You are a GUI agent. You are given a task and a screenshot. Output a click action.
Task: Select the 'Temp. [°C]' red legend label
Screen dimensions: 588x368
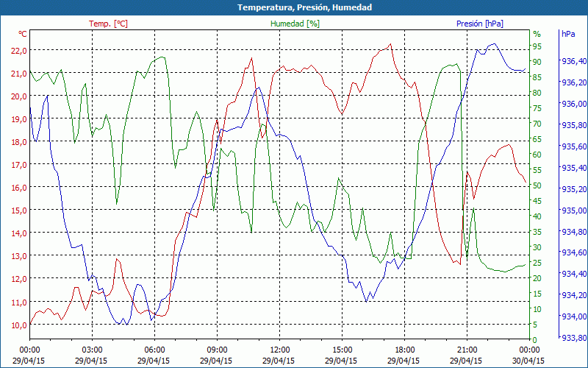tap(108, 24)
